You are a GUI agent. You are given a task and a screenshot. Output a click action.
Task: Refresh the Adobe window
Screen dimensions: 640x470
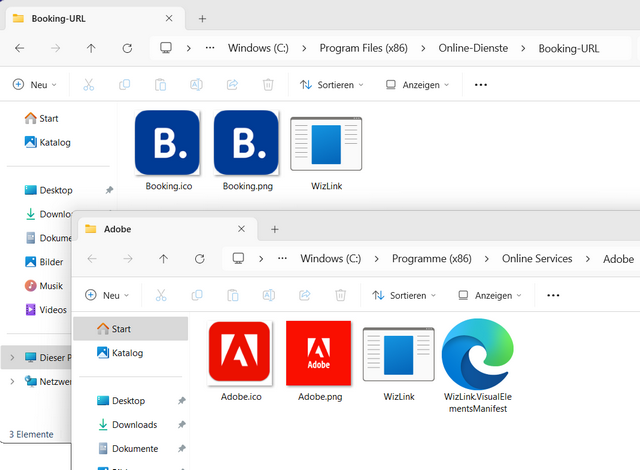[200, 259]
